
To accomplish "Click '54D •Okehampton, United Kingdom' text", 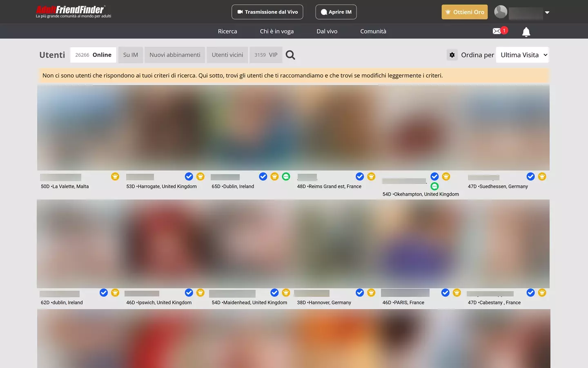I will click(421, 194).
